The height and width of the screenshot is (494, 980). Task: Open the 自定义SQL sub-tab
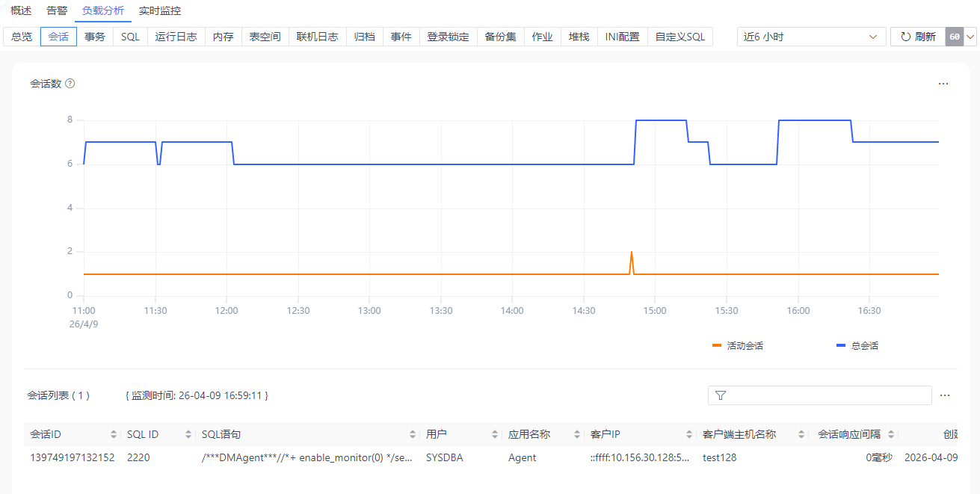[680, 37]
